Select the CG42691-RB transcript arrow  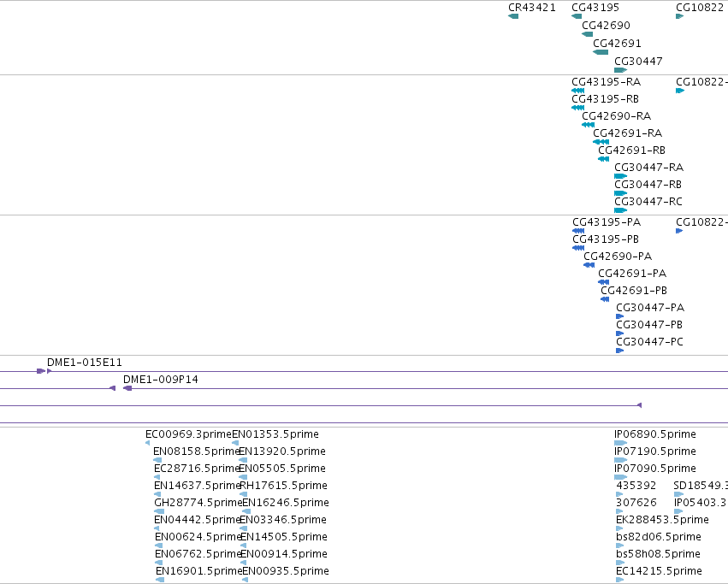tap(604, 159)
